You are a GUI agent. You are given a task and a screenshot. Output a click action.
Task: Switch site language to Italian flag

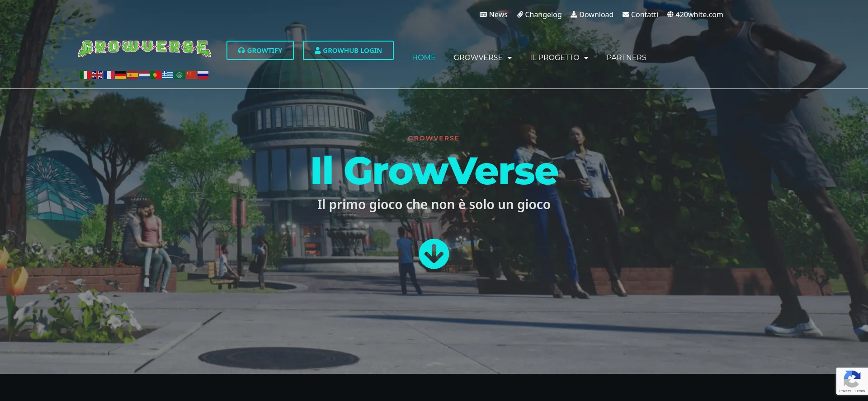click(85, 75)
